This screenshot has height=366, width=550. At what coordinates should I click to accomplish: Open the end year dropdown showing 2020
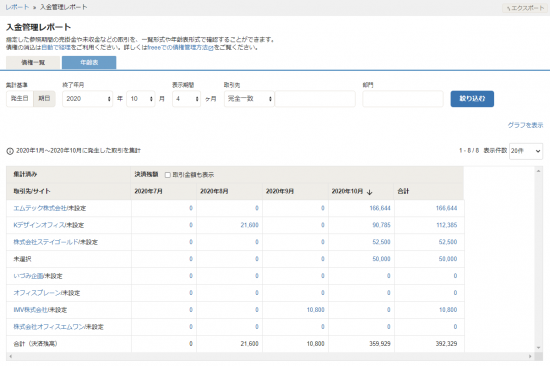87,99
